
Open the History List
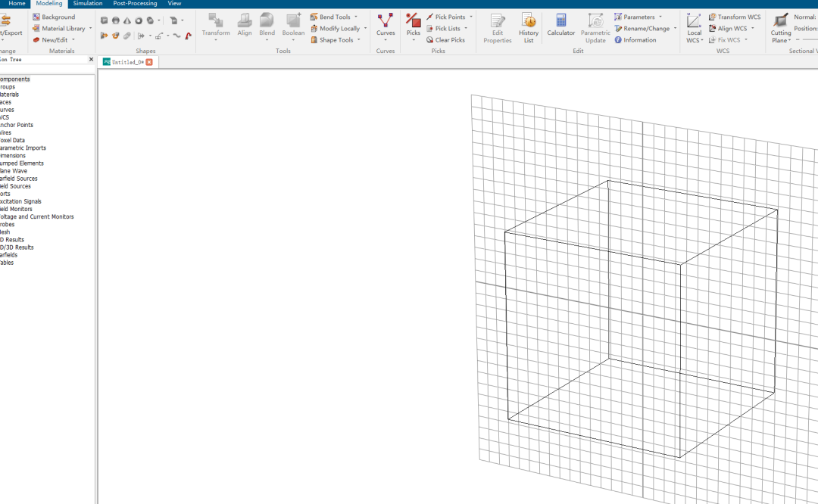(x=529, y=28)
